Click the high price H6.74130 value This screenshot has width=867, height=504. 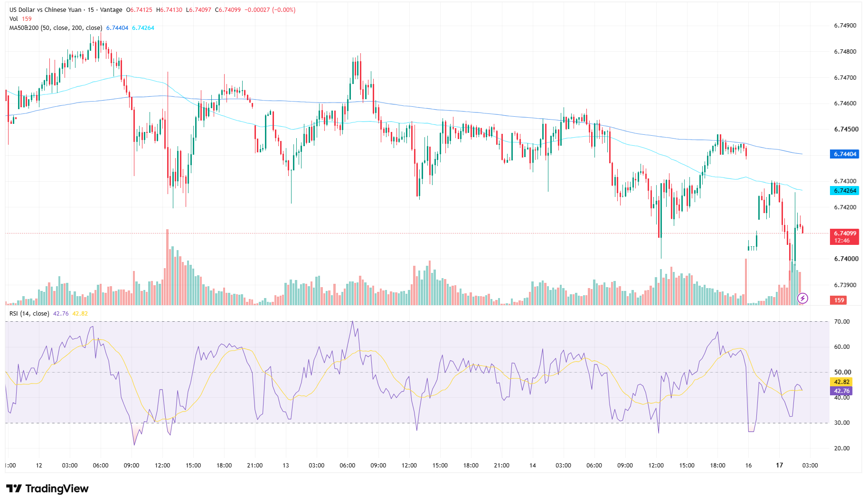[170, 10]
